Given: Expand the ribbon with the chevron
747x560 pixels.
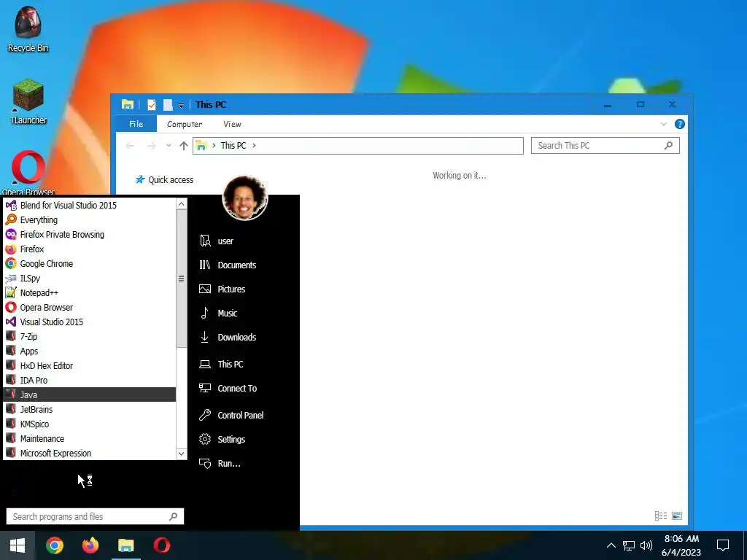Looking at the screenshot, I should (663, 124).
